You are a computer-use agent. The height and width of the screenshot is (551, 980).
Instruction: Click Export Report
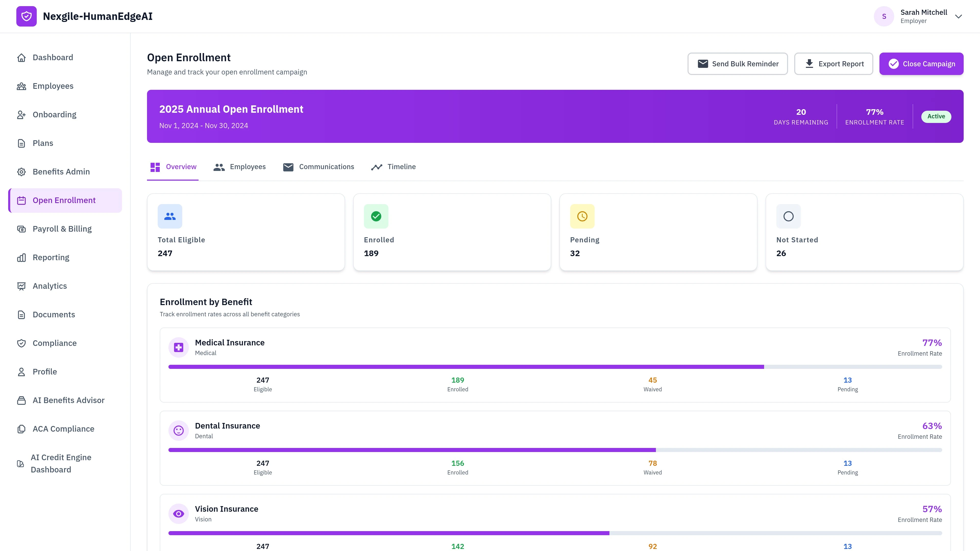click(x=834, y=64)
